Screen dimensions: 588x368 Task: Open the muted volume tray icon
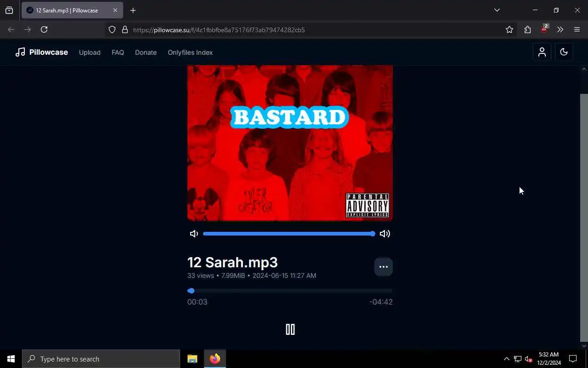pos(528,359)
